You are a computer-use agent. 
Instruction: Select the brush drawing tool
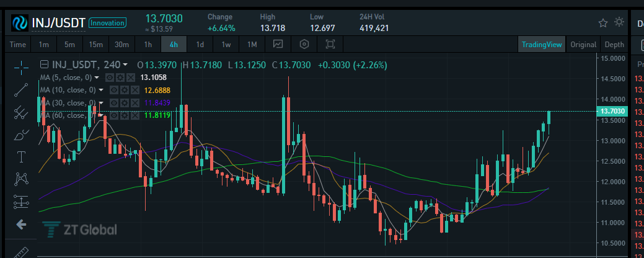(21, 135)
